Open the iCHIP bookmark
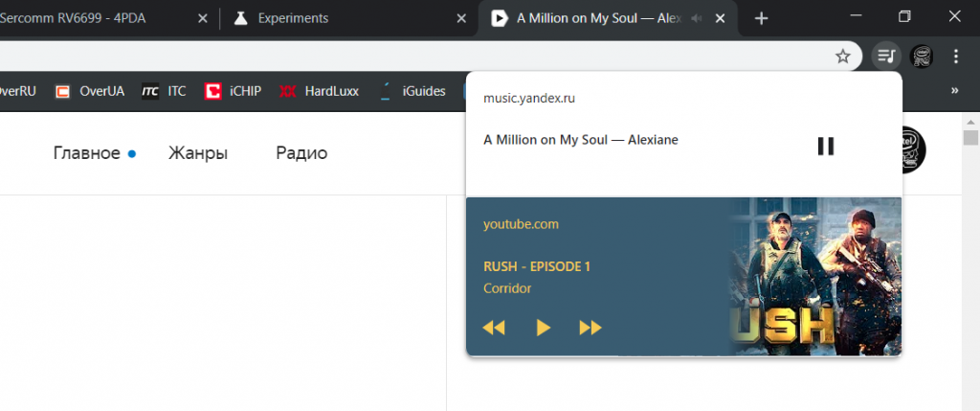This screenshot has width=980, height=411. coord(234,91)
